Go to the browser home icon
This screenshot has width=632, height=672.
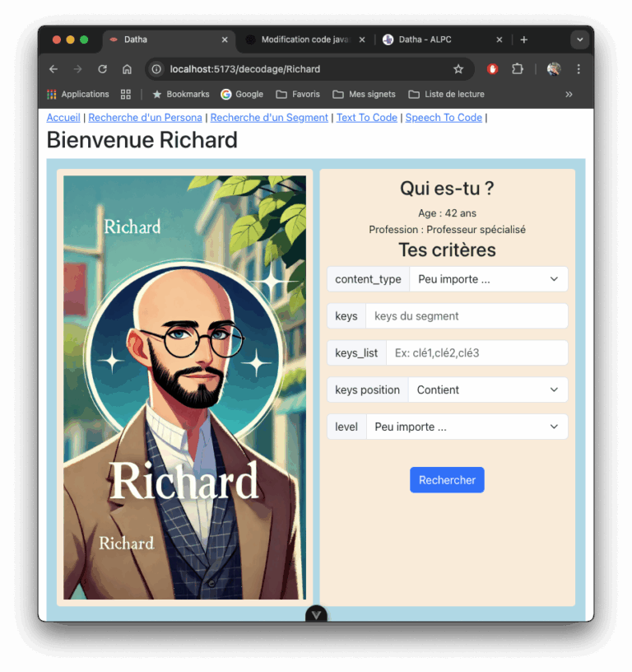127,69
